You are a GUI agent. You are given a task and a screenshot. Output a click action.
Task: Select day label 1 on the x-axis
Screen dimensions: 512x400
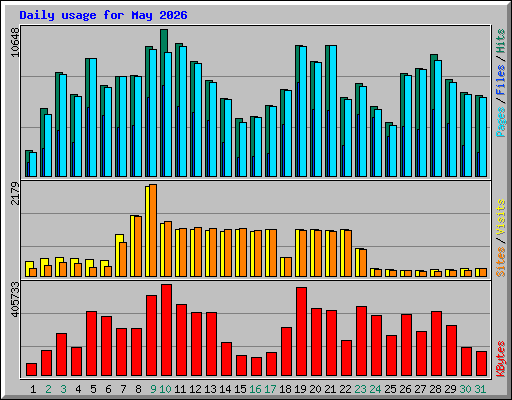33,389
